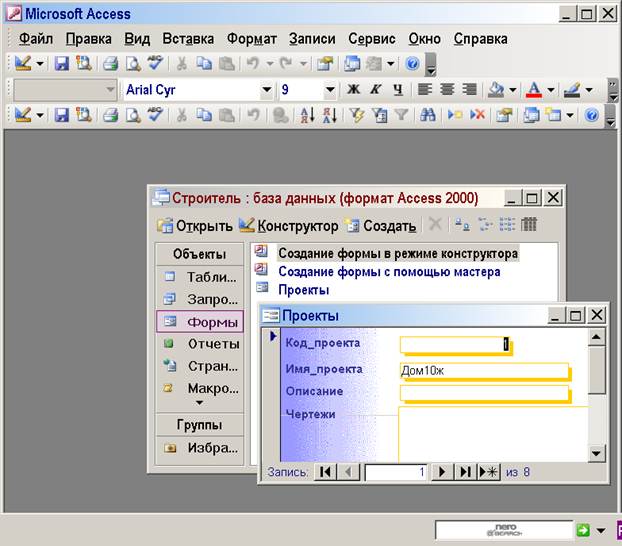The image size is (622, 546).
Task: Select Запросы in Objects pane
Action: [x=200, y=298]
